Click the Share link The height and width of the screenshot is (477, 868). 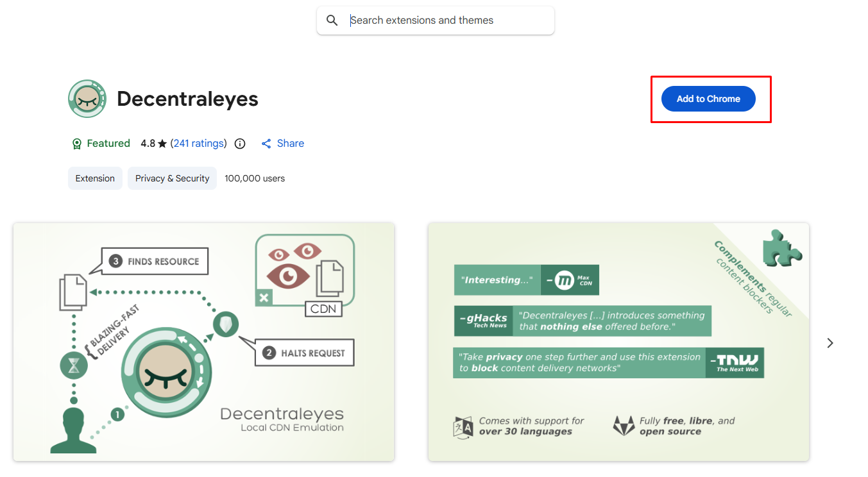pyautogui.click(x=283, y=144)
